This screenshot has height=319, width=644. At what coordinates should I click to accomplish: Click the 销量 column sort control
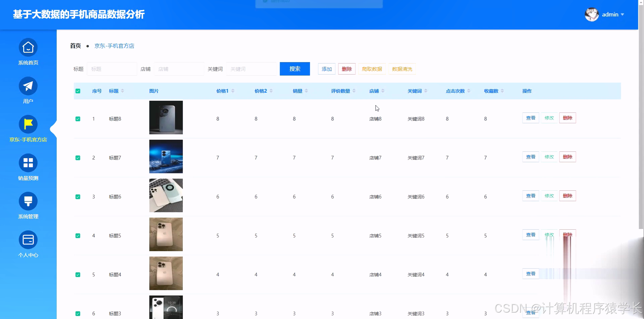pos(307,91)
